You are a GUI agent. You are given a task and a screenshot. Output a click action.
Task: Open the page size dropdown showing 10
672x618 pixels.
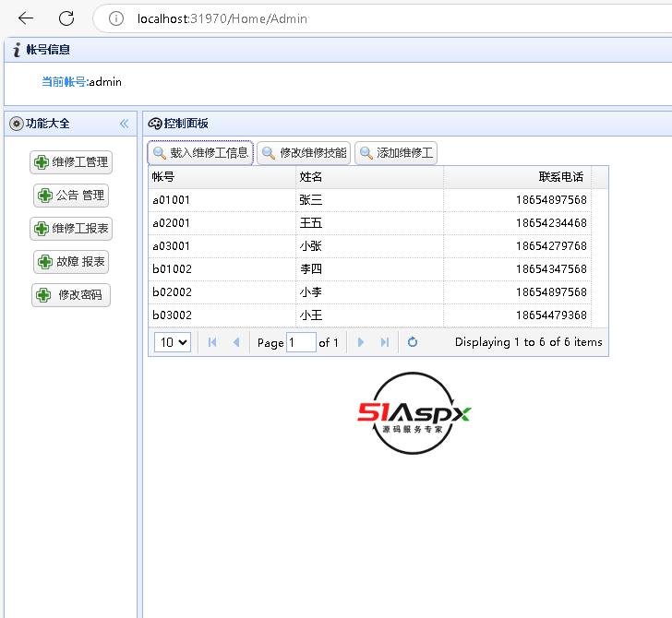[173, 342]
